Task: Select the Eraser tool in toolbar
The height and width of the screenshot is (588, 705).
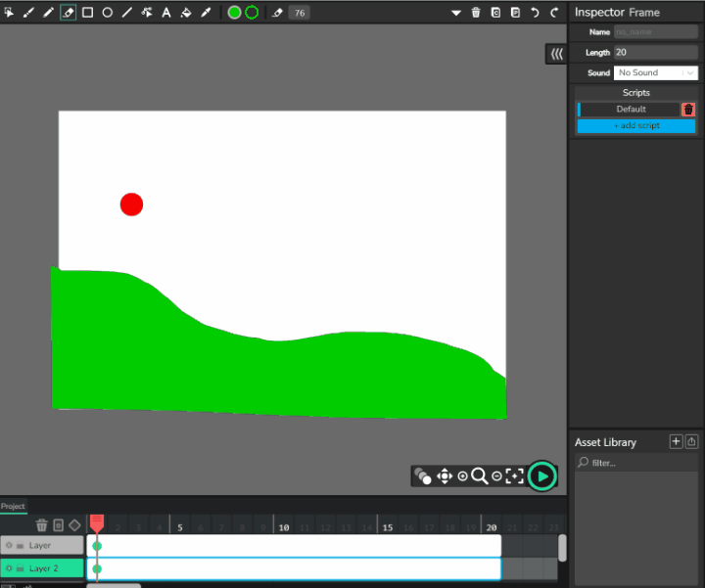Action: click(68, 13)
